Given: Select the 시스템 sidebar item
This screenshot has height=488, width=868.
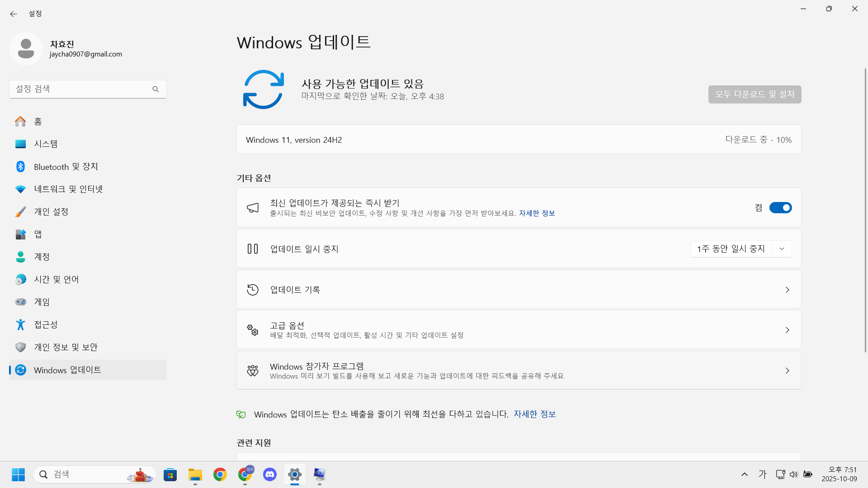Looking at the screenshot, I should tap(88, 144).
